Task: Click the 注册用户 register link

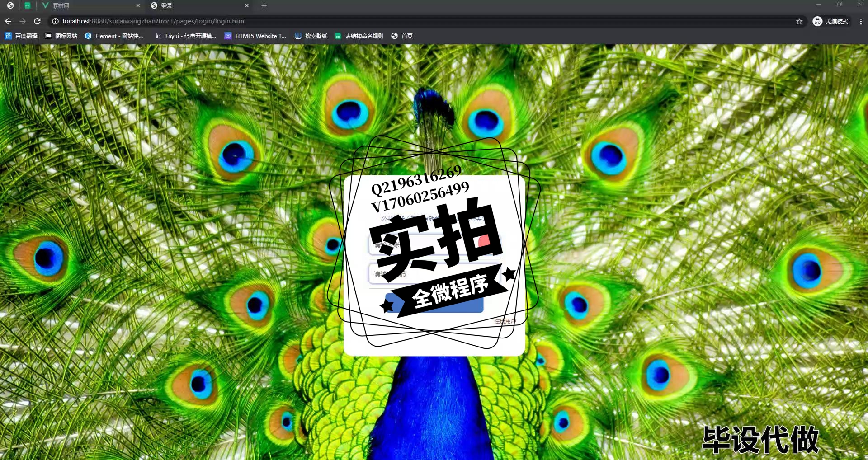Action: (505, 321)
